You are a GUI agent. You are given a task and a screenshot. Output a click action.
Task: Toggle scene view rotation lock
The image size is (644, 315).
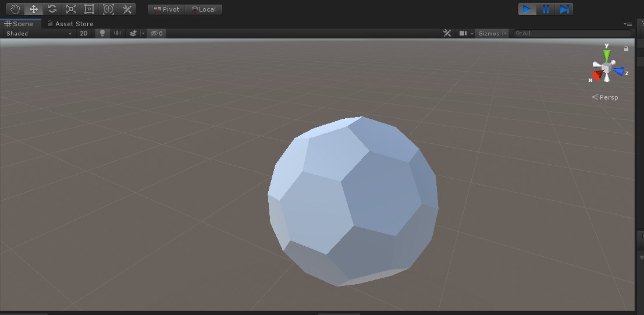(626, 48)
